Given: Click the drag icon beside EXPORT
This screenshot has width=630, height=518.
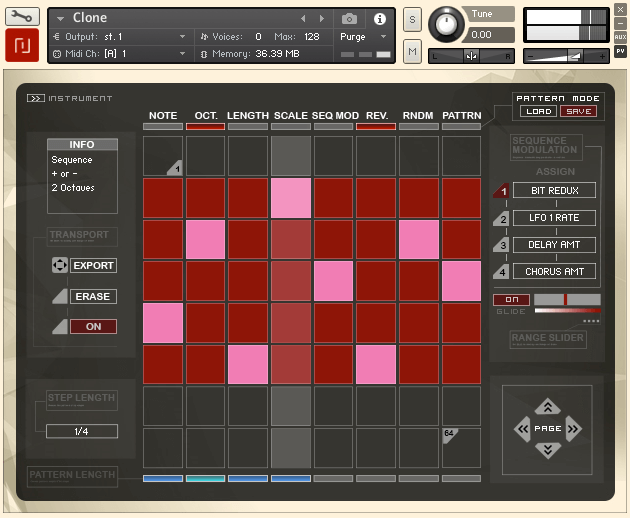Looking at the screenshot, I should [59, 266].
